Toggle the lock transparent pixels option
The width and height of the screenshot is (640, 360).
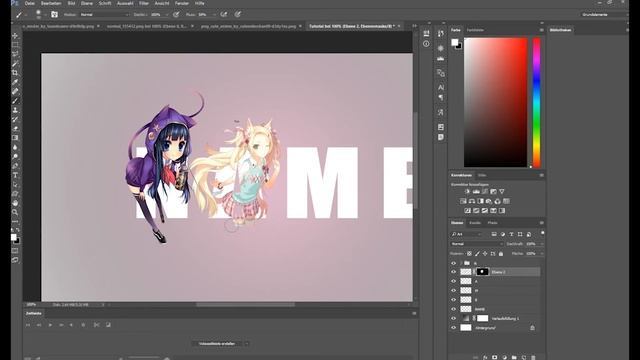tap(469, 253)
